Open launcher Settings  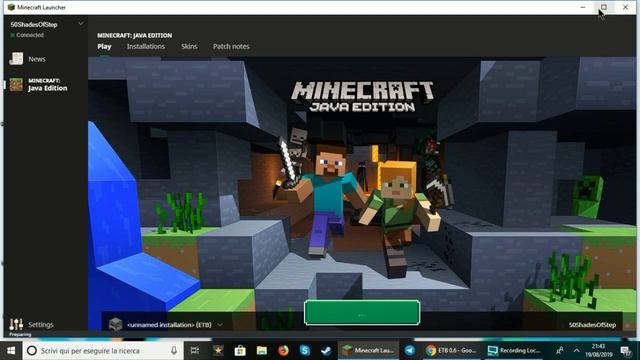click(31, 324)
